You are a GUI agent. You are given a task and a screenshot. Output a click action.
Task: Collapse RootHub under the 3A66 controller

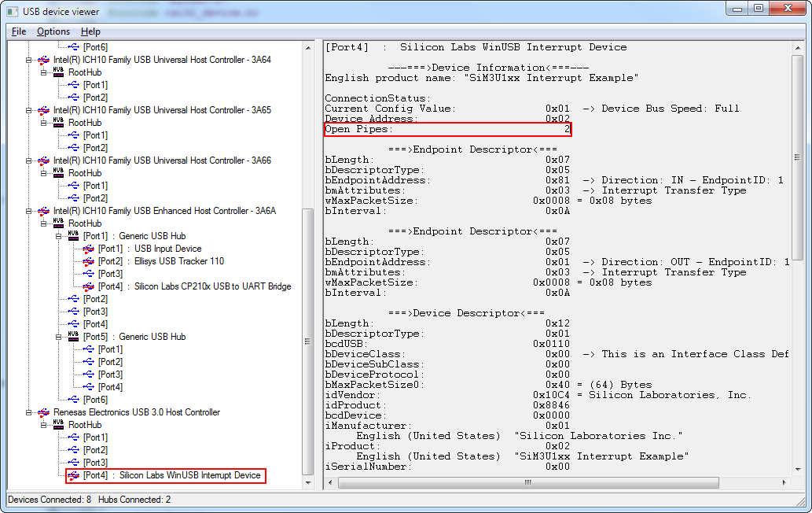[44, 173]
